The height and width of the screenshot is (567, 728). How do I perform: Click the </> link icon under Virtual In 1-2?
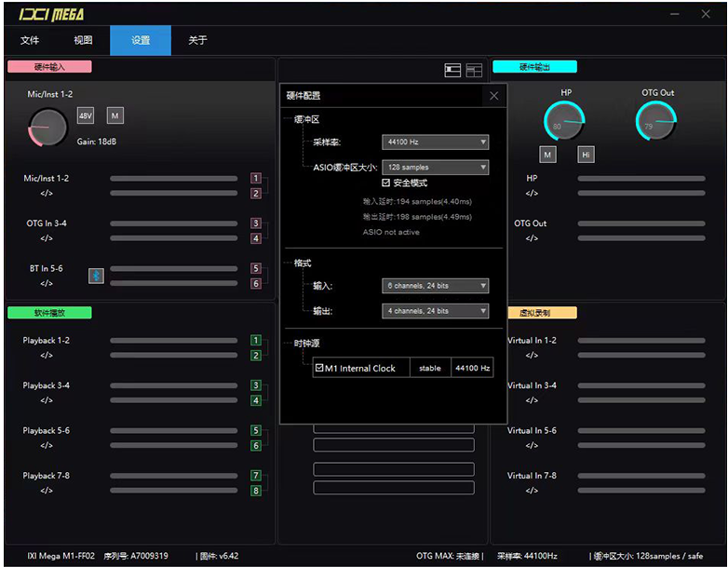click(x=533, y=356)
